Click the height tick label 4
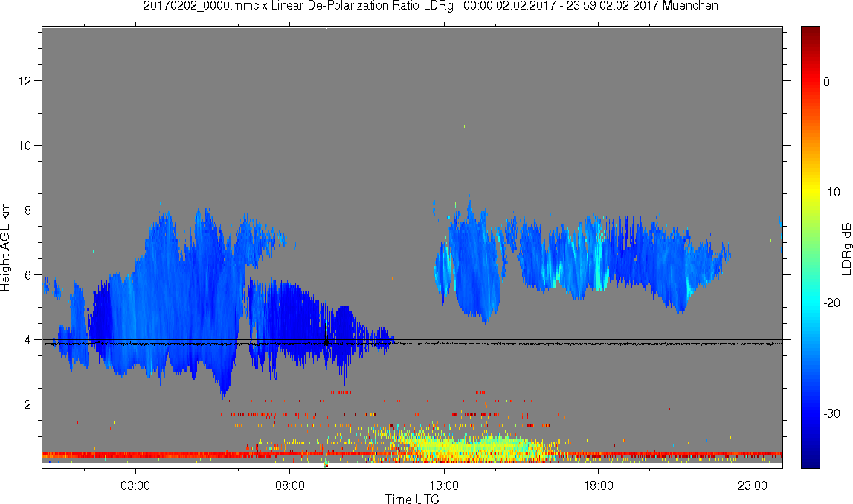Screen dimensions: 853x504 coord(28,340)
